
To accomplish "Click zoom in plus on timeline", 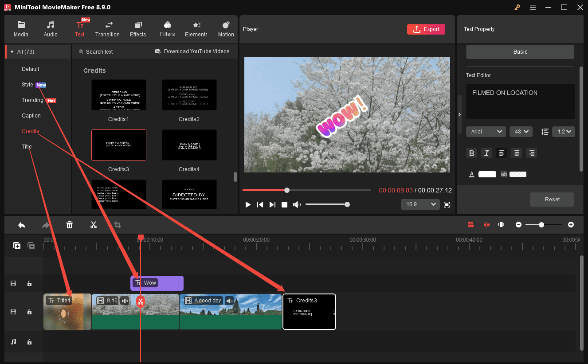I will pyautogui.click(x=571, y=225).
